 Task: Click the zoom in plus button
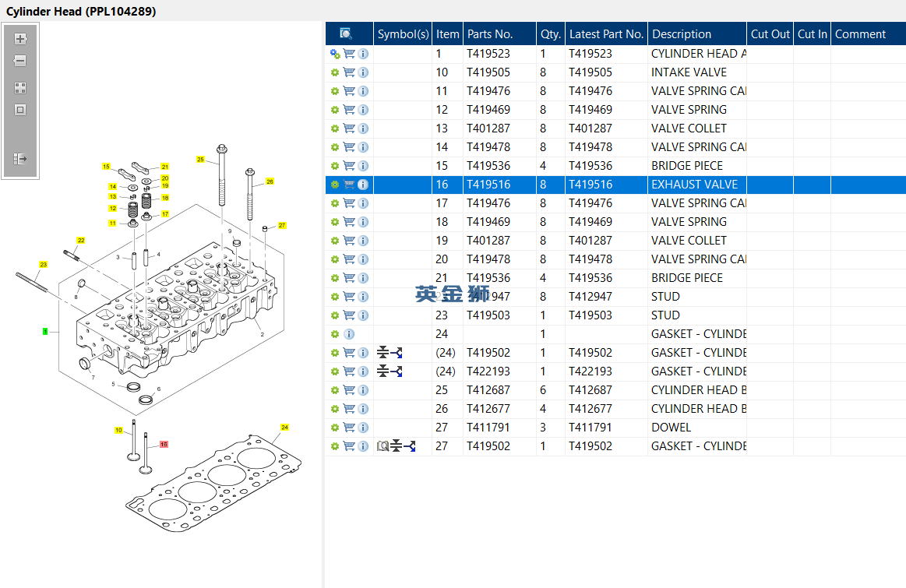coord(20,39)
